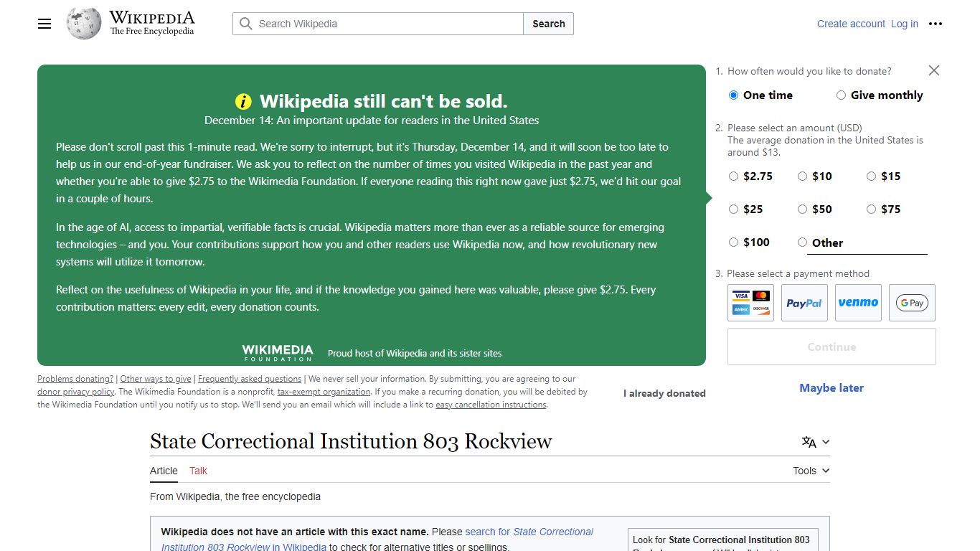The height and width of the screenshot is (551, 980).
Task: Switch to the Article tab
Action: coord(164,471)
